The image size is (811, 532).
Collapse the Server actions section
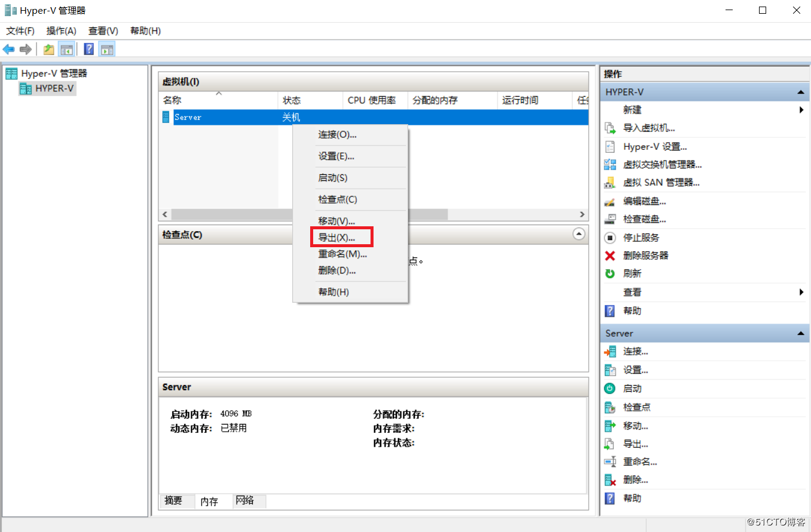tap(801, 333)
